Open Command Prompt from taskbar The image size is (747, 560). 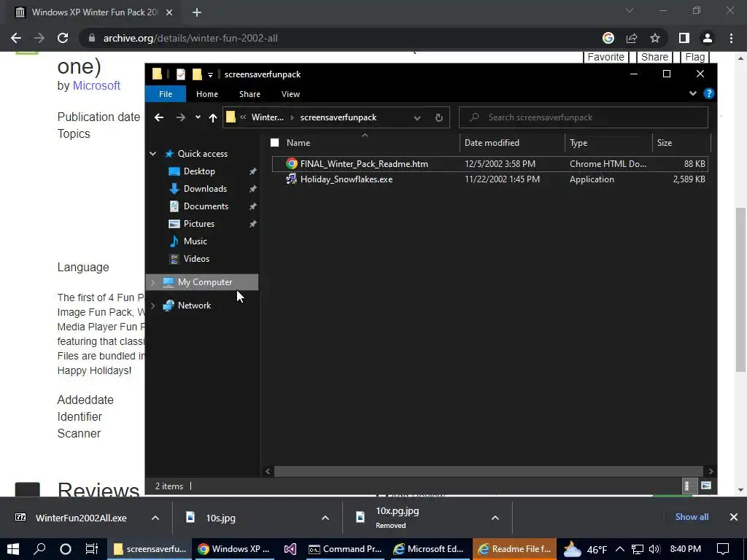click(x=345, y=549)
